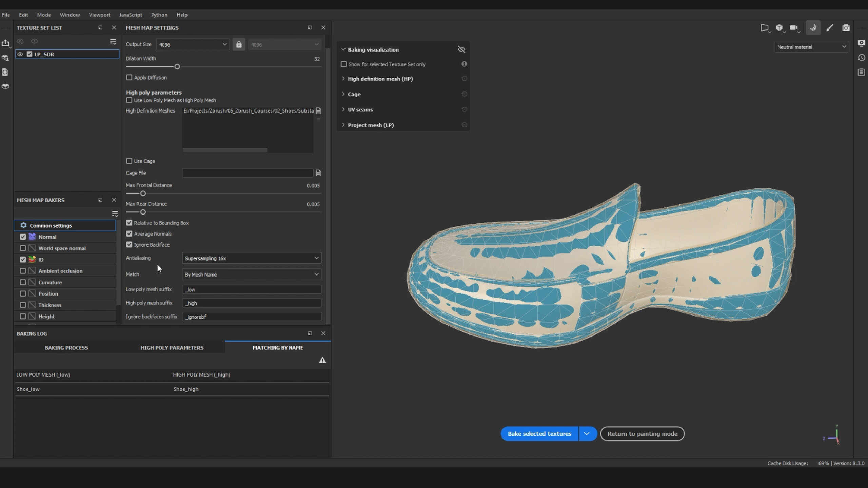Click Return to painting mode button
The image size is (868, 488).
pyautogui.click(x=642, y=434)
